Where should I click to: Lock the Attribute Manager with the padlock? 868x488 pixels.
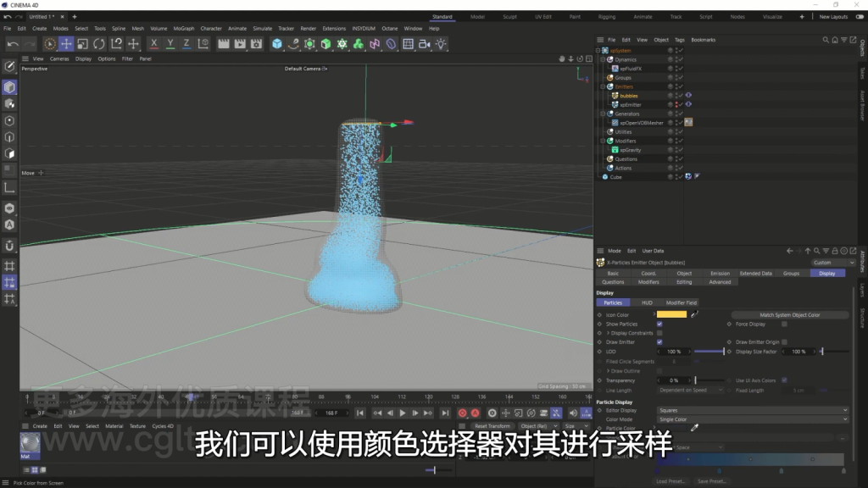click(835, 251)
